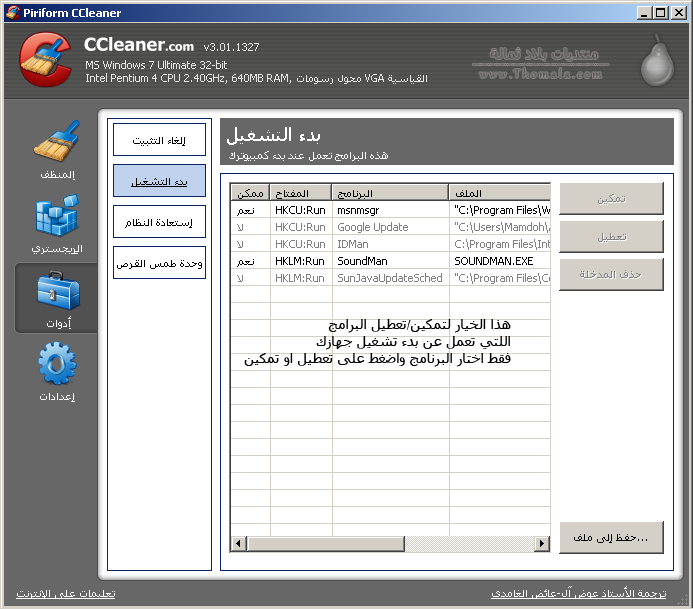Screen dimensions: 693x609
Task: Open the online help link (تعليمات على الإنترنت)
Action: pyautogui.click(x=66, y=594)
